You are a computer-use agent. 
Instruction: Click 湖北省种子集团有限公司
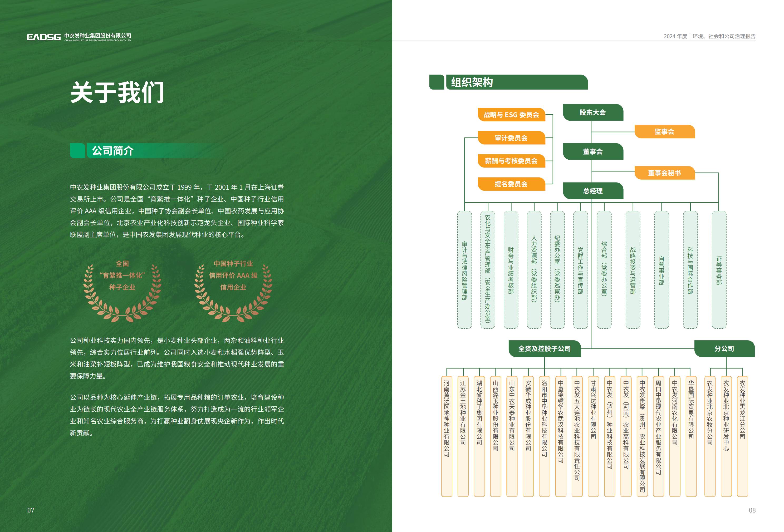(479, 437)
